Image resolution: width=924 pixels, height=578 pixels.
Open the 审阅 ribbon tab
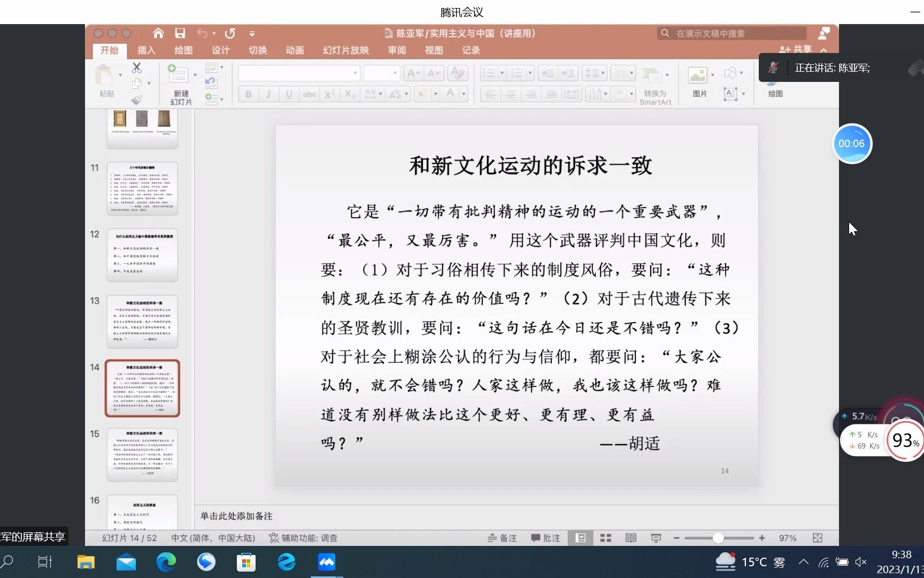(397, 50)
